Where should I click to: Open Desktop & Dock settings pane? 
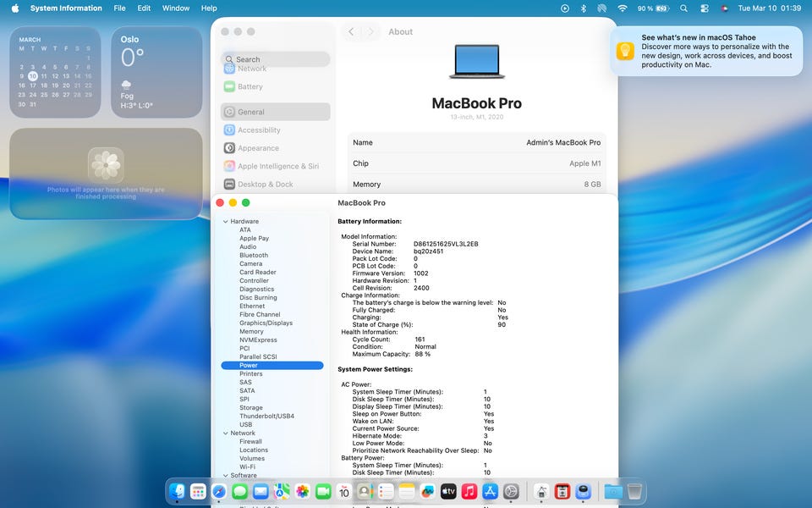point(265,185)
